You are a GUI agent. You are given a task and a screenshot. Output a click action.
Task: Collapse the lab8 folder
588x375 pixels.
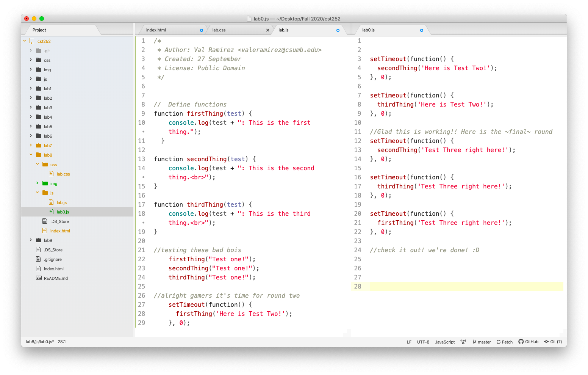click(31, 155)
